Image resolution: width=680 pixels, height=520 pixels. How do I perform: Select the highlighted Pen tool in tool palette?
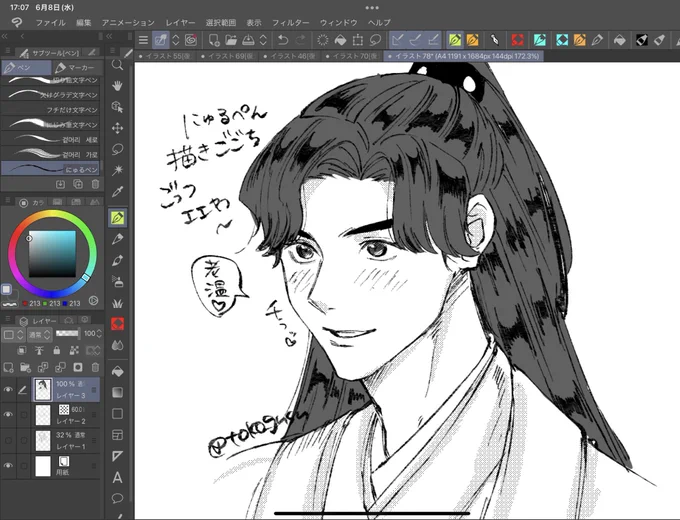118,218
